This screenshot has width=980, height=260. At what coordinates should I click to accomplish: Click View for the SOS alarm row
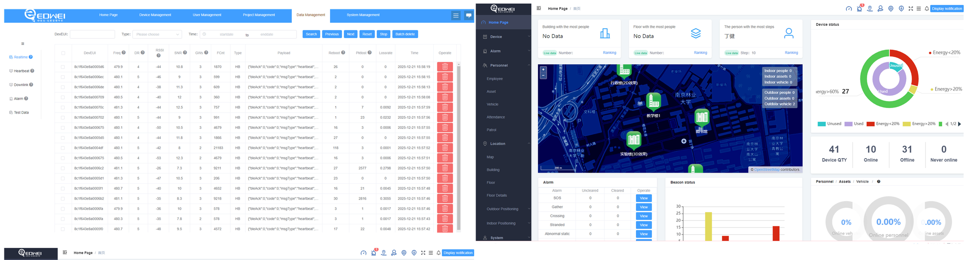[x=643, y=198]
